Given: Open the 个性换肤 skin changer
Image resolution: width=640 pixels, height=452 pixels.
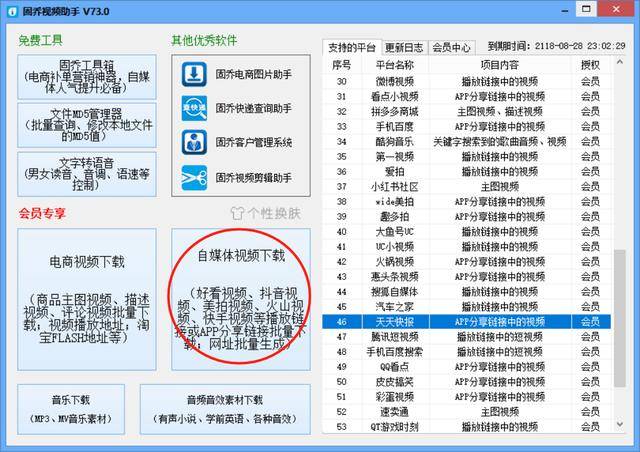Looking at the screenshot, I should 266,213.
